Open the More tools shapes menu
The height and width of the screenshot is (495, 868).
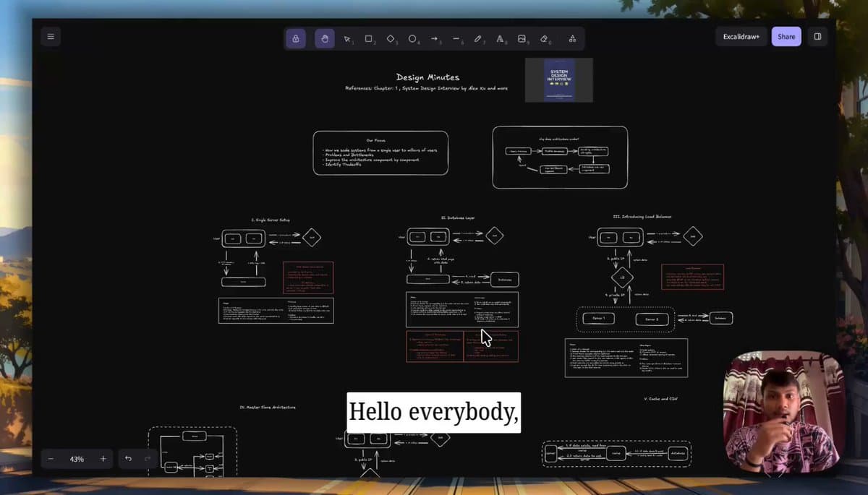[x=572, y=38]
